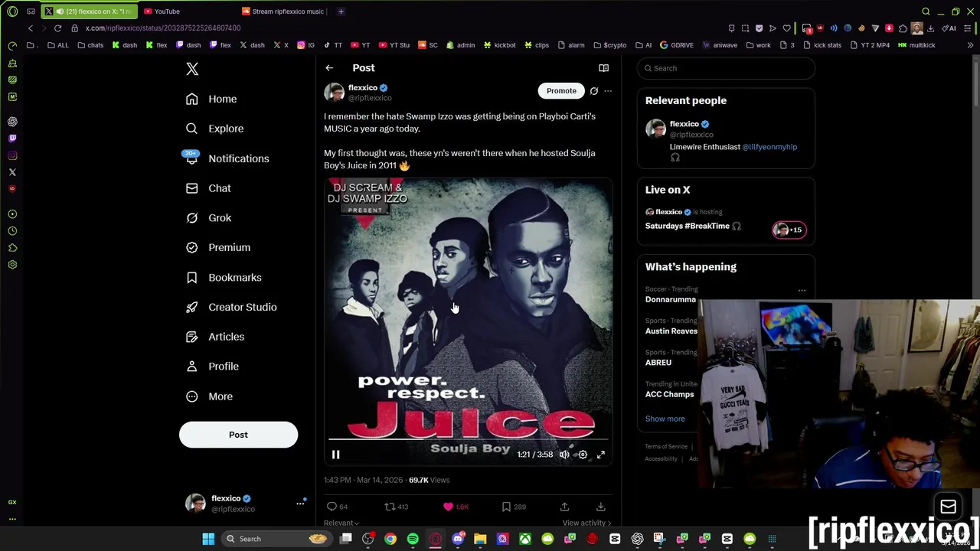The image size is (980, 551).
Task: Go back using the post header arrow
Action: tap(329, 68)
